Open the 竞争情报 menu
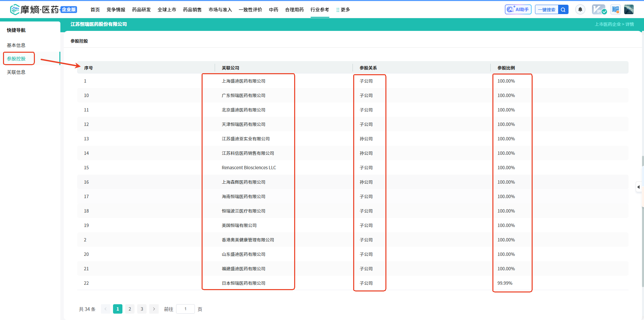The height and width of the screenshot is (320, 644). pyautogui.click(x=116, y=10)
